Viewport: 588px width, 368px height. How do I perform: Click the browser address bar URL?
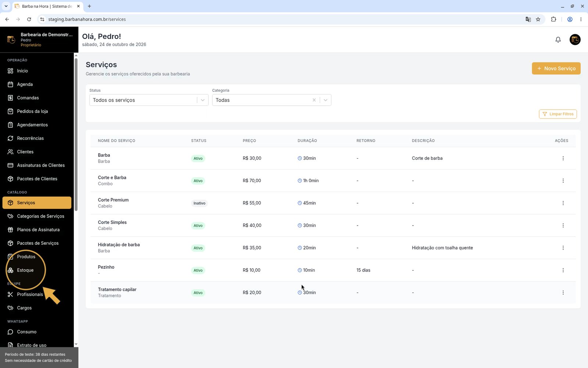coord(87,20)
